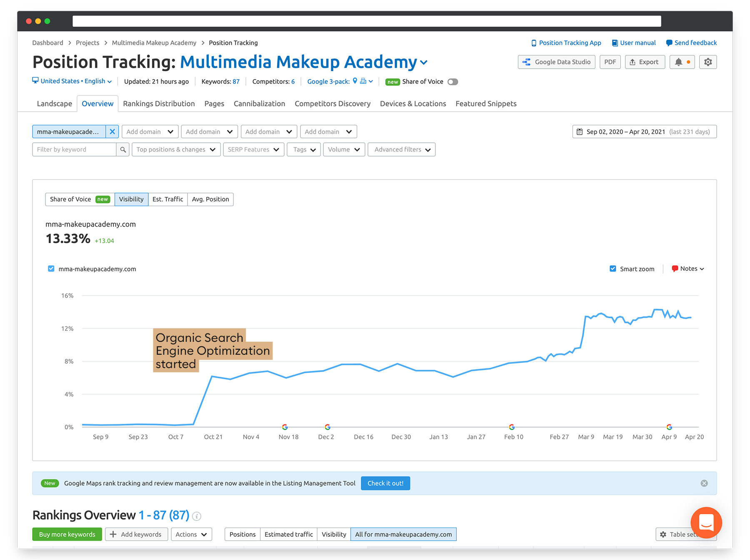
Task: Select Estimated traffic table view
Action: coord(289,534)
